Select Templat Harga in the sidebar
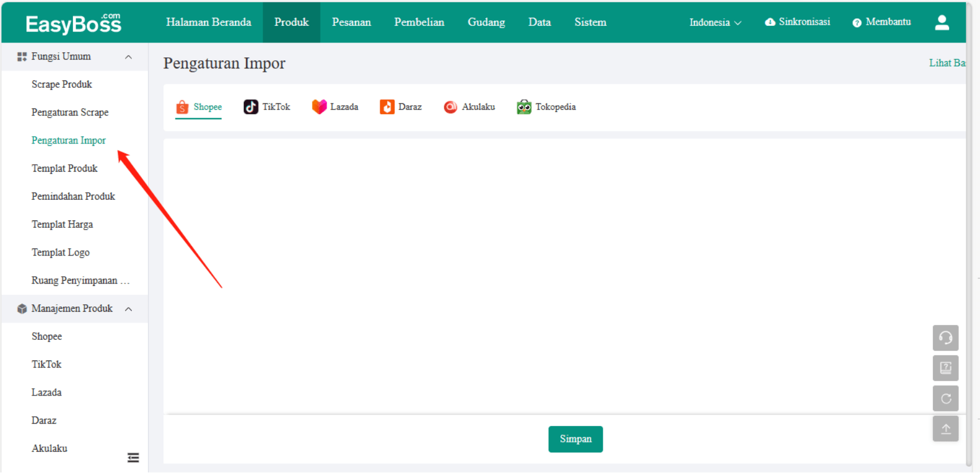The width and height of the screenshot is (980, 473). click(62, 224)
